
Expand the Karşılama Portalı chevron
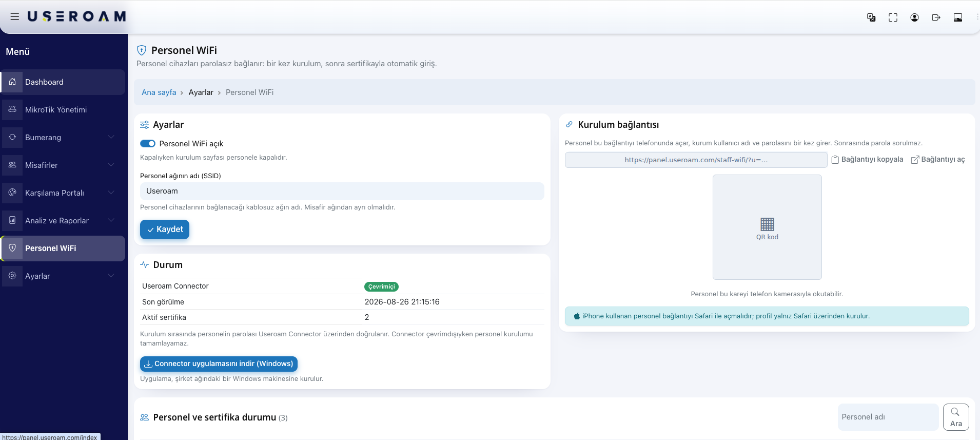(x=111, y=193)
